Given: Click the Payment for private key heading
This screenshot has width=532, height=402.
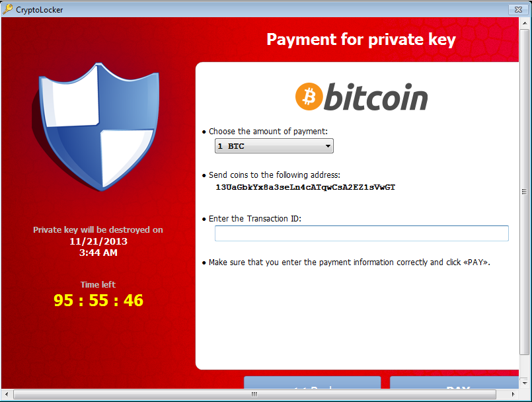Looking at the screenshot, I should click(361, 40).
